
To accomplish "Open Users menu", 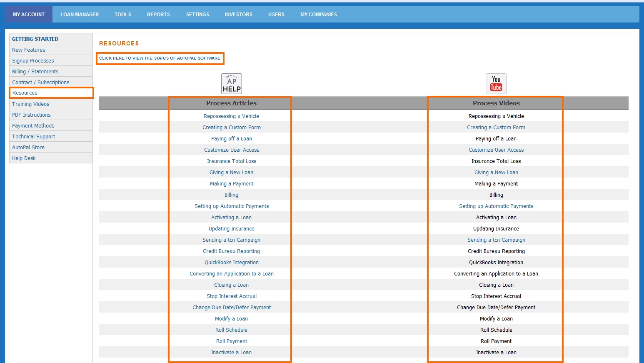I will (x=276, y=14).
